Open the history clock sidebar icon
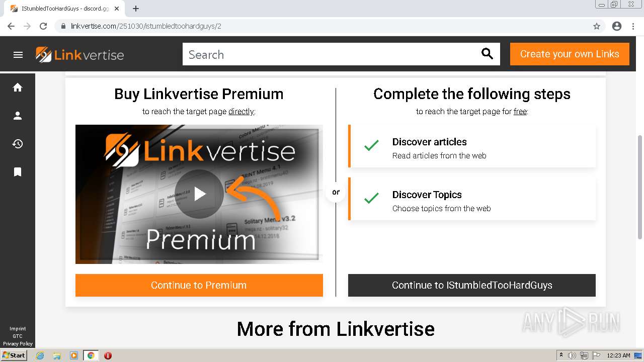 pos(18,144)
